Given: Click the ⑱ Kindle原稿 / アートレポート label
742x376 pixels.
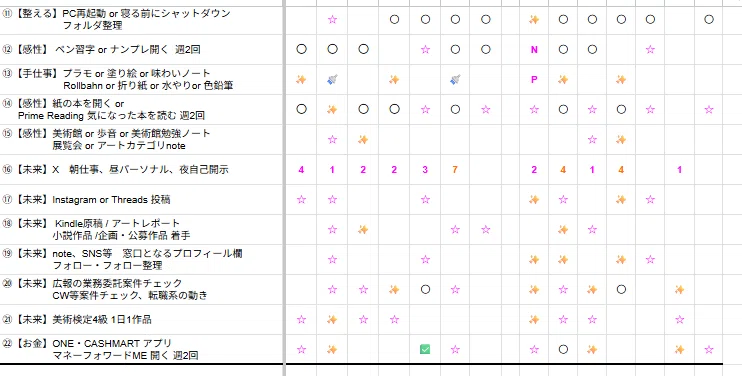Looking at the screenshot, I should [141, 229].
